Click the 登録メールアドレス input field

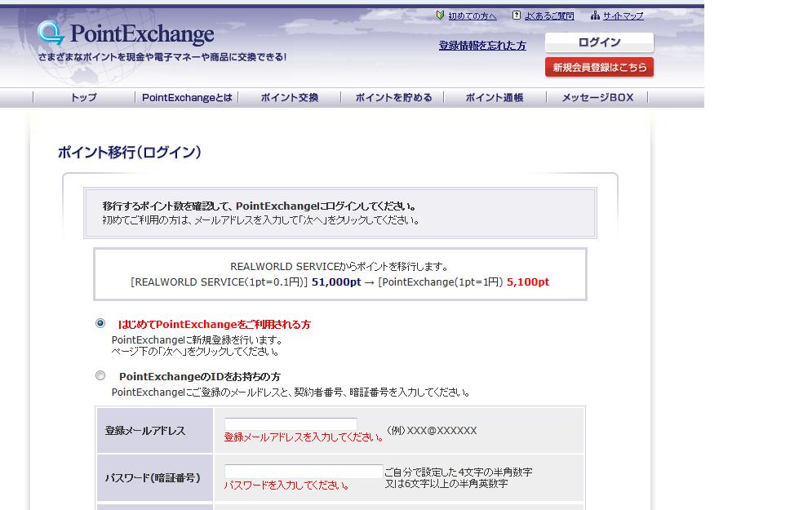click(x=291, y=424)
